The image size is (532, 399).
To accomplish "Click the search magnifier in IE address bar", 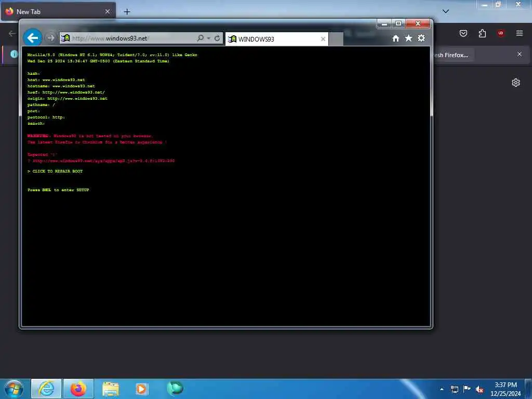I will point(201,38).
